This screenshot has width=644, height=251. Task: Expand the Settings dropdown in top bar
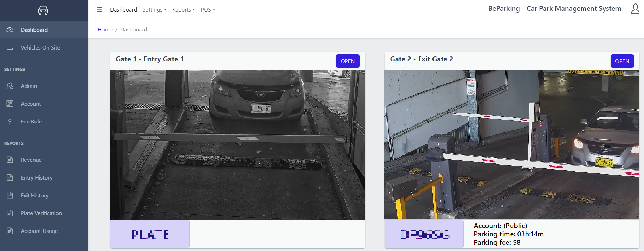tap(154, 9)
